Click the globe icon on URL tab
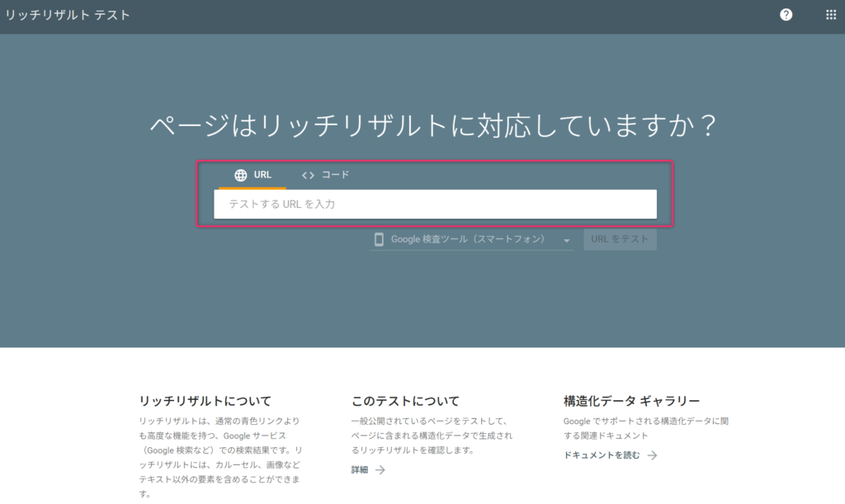The image size is (845, 504). click(x=241, y=175)
